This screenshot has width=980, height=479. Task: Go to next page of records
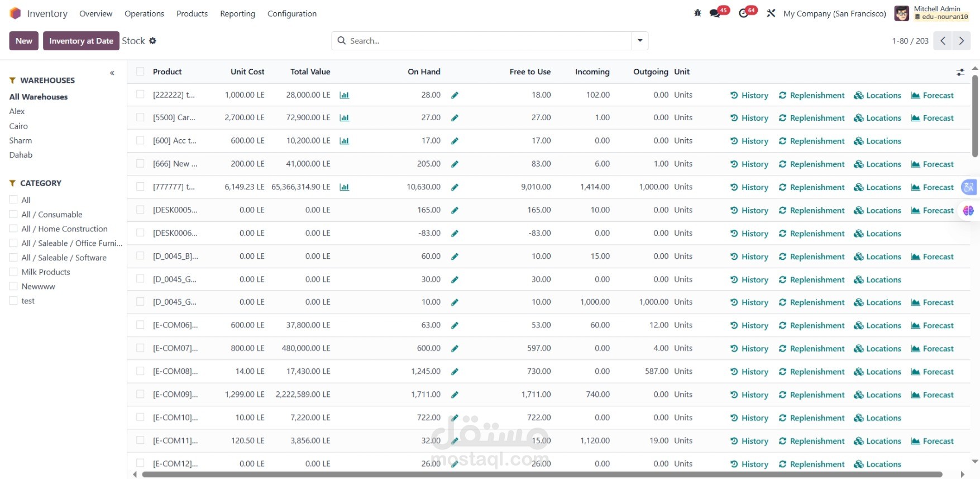click(961, 41)
